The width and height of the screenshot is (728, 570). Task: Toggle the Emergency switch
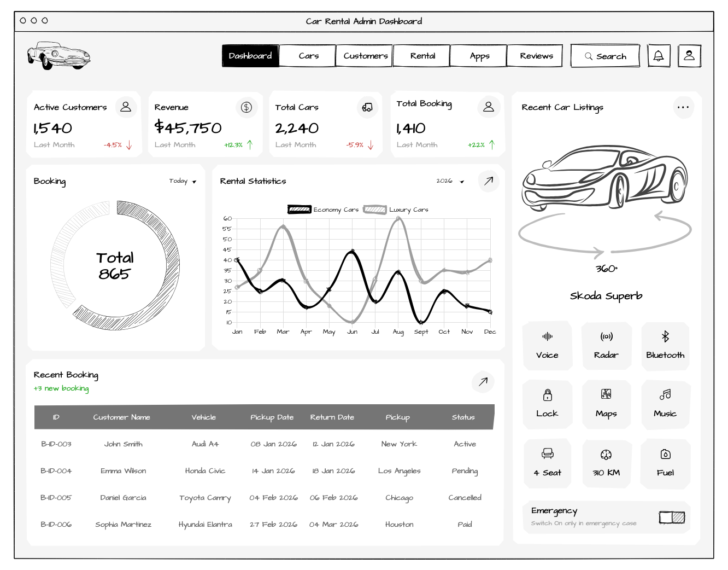click(x=672, y=517)
